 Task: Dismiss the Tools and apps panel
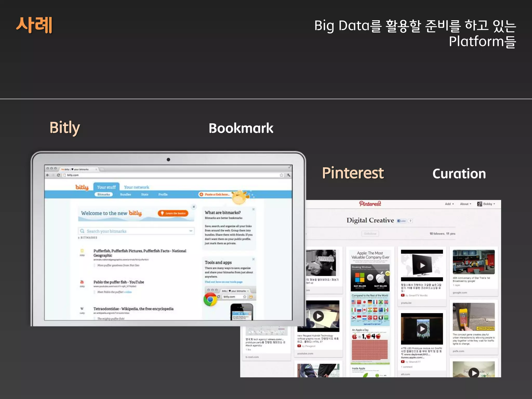point(254,259)
